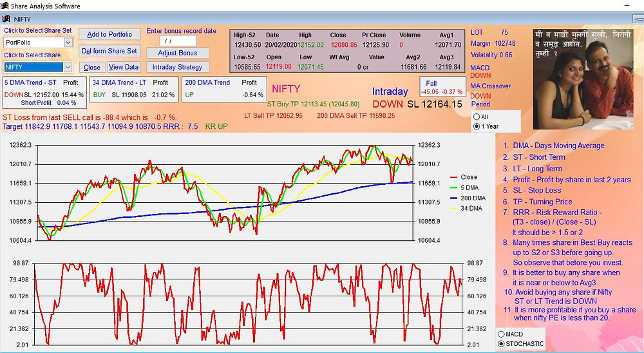Click the 5 DMA Trend - ST panel
Viewport: 644px width, 353px height.
point(45,93)
